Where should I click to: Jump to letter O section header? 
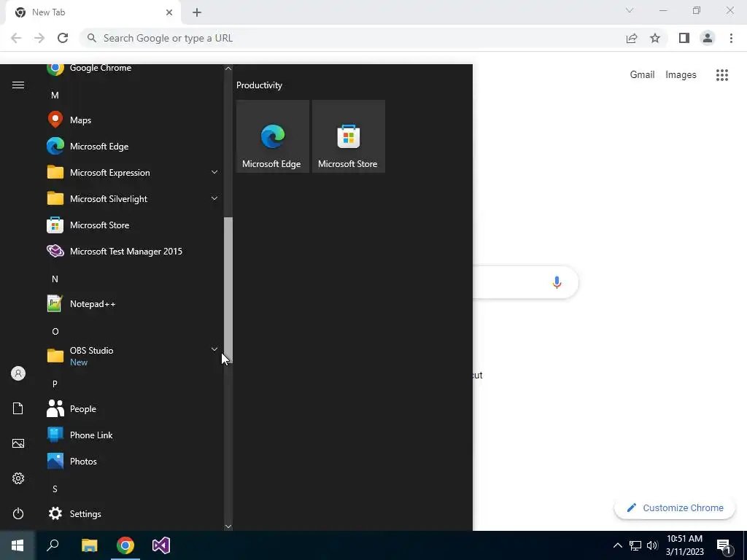pyautogui.click(x=55, y=332)
